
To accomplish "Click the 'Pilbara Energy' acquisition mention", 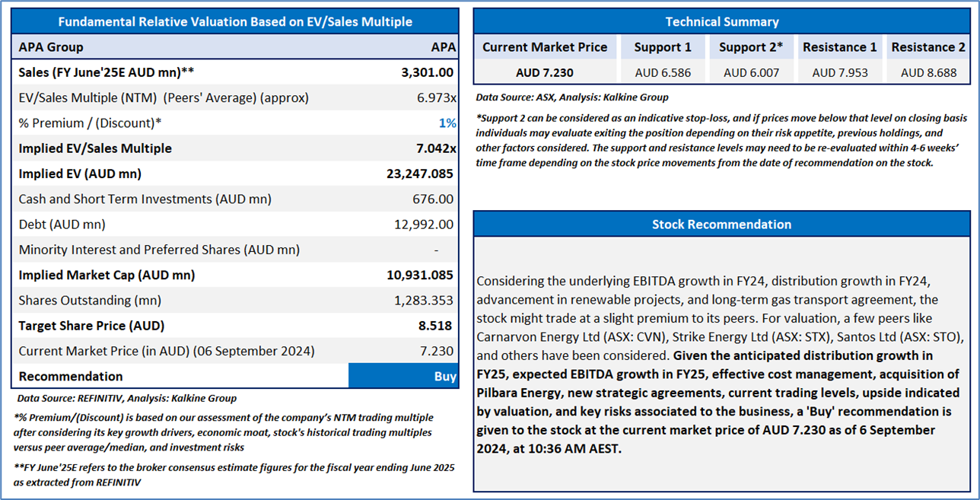I will tap(520, 392).
